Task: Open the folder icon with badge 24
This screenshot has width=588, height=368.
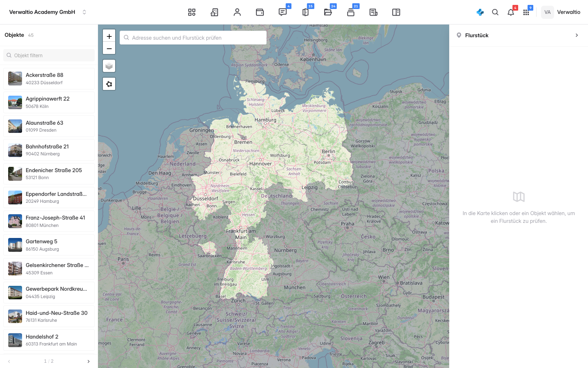Action: pos(328,12)
